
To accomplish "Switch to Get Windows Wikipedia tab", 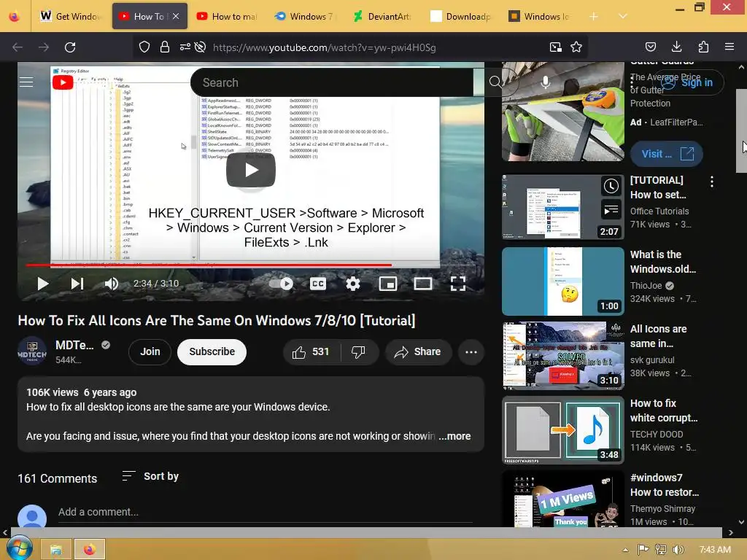I will pos(71,16).
